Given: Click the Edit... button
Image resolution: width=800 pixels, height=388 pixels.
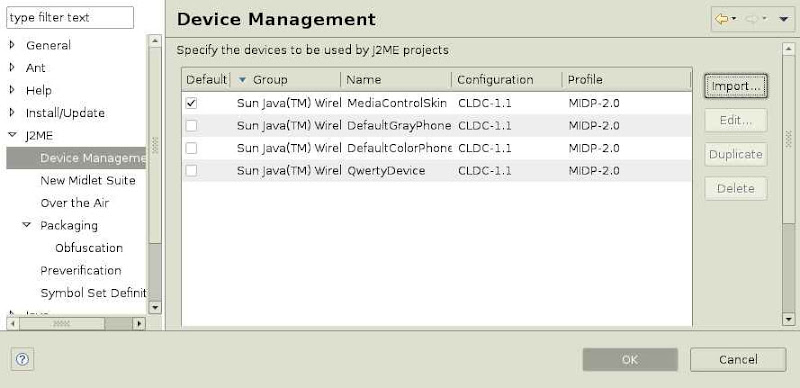Looking at the screenshot, I should pos(736,120).
